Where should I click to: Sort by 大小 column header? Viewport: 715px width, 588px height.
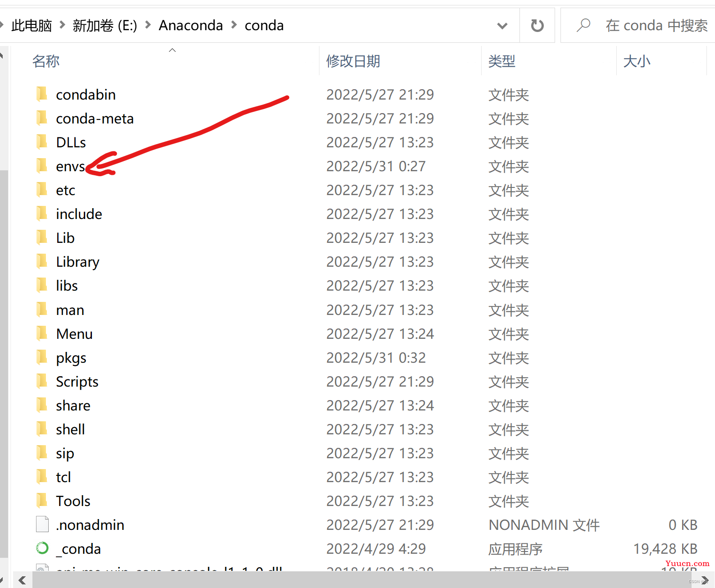pyautogui.click(x=637, y=61)
